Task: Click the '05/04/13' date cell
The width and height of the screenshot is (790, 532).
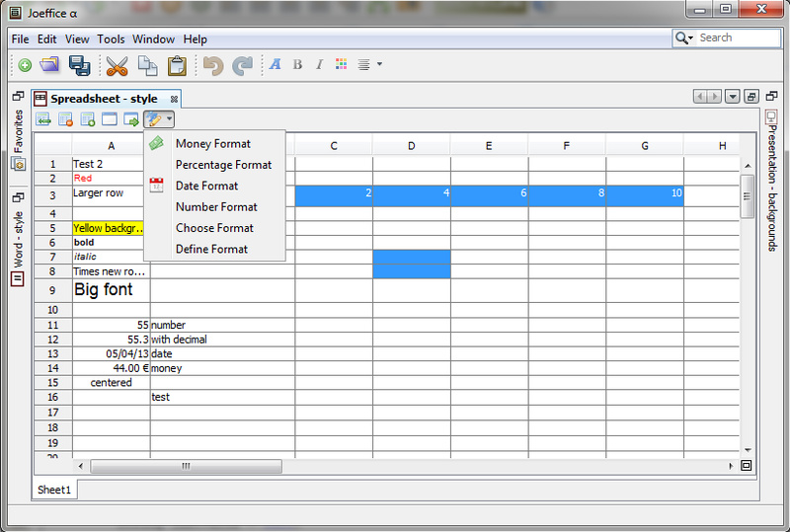Action: (111, 353)
